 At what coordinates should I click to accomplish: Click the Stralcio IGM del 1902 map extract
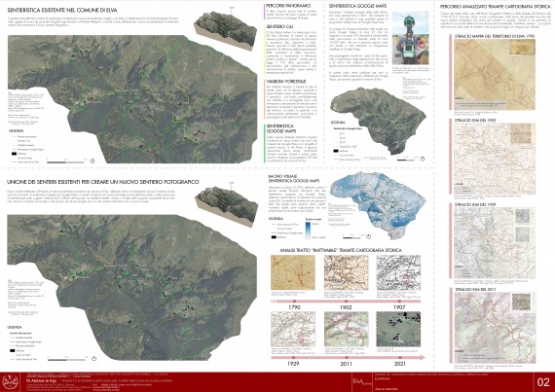(495, 159)
